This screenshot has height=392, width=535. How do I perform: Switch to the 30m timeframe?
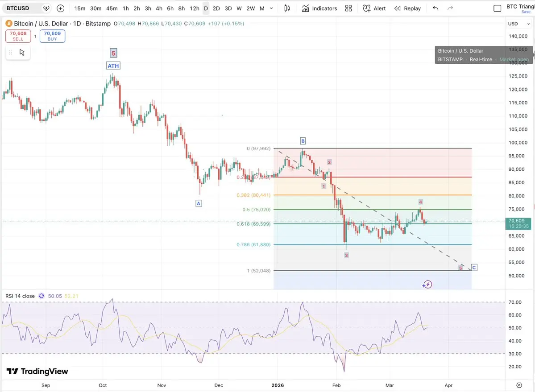click(95, 8)
